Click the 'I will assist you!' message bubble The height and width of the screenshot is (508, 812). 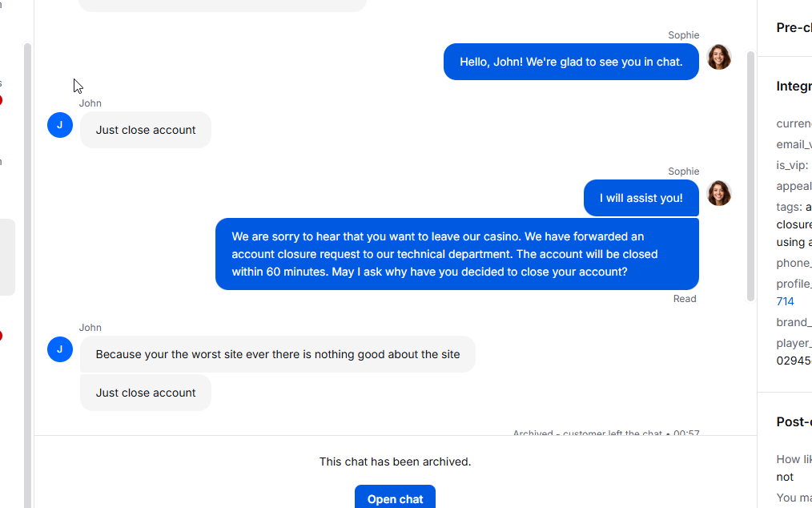tap(641, 198)
